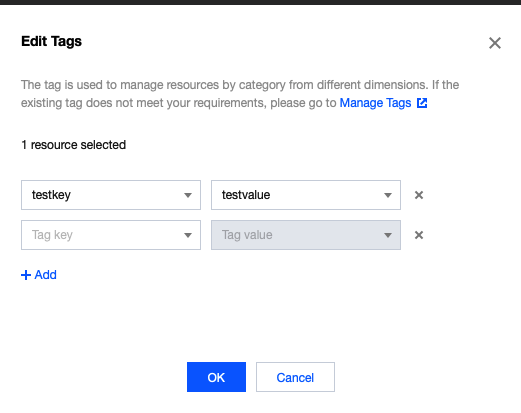Screen dimensions: 521x413
Task: Click the plus icon beside Add
Action: pos(26,275)
